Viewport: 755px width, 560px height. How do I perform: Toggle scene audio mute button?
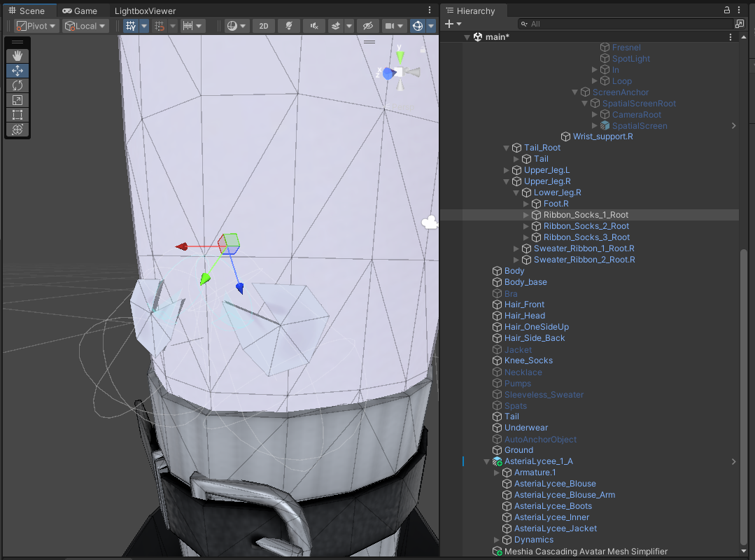[314, 26]
